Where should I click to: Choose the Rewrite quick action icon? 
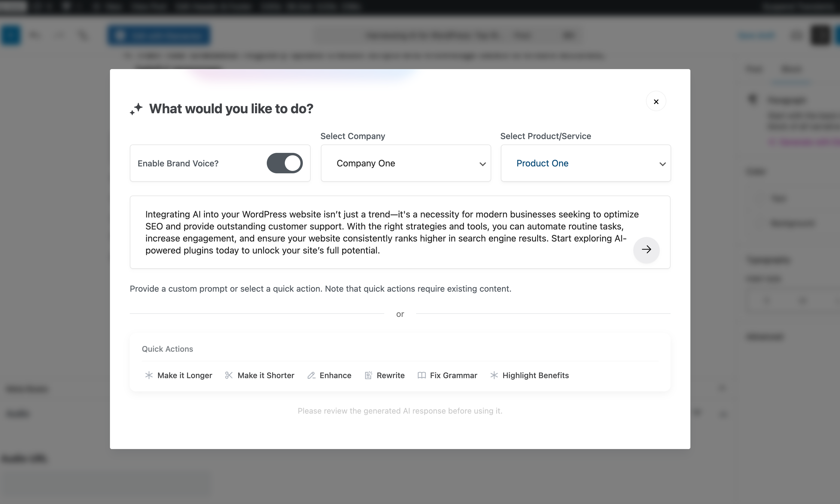(x=368, y=375)
